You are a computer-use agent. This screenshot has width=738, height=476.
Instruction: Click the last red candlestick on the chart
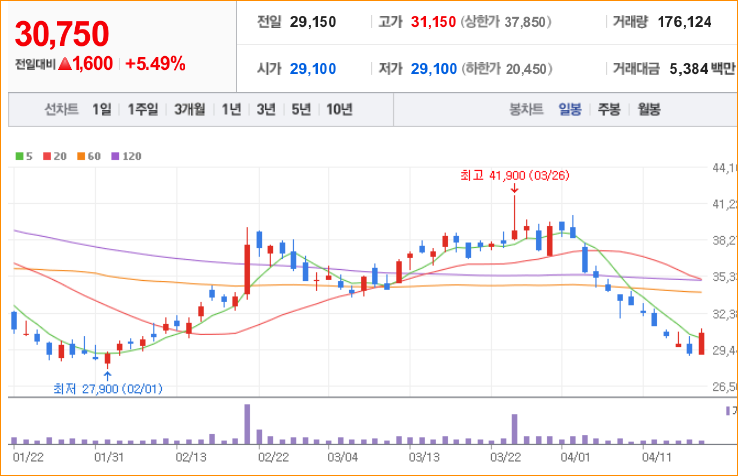[701, 342]
